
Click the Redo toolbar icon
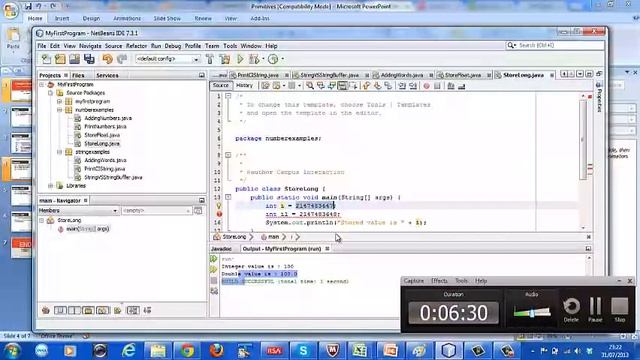point(122,59)
